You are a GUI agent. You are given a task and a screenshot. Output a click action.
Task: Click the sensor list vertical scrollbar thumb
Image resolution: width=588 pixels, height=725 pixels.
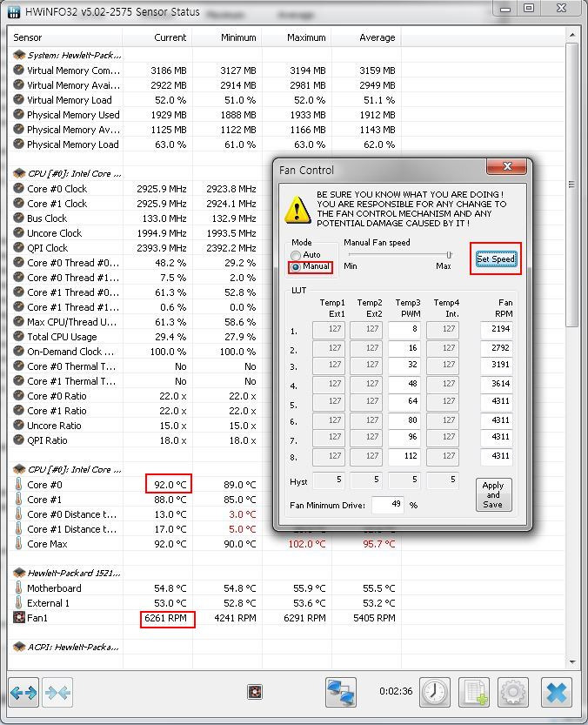tap(571, 185)
